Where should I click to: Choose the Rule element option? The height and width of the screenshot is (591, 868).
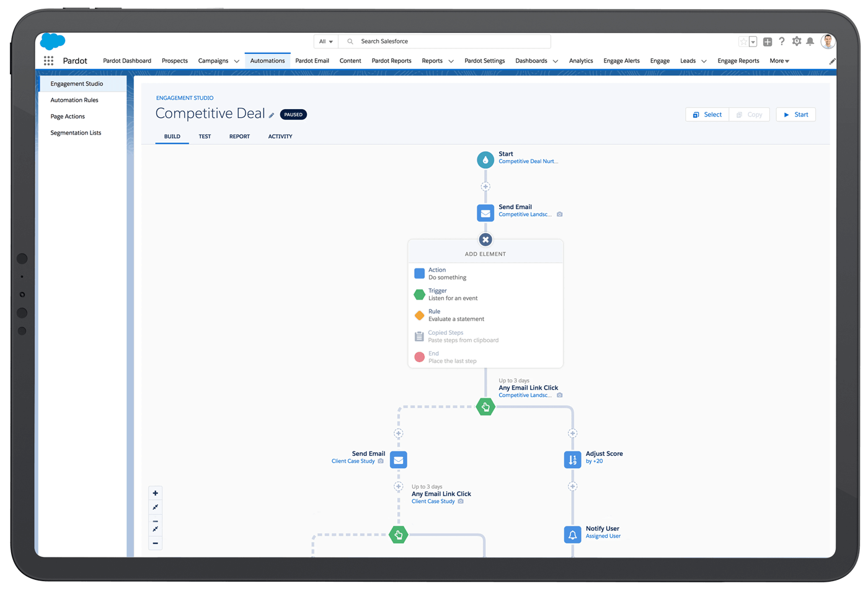point(485,315)
